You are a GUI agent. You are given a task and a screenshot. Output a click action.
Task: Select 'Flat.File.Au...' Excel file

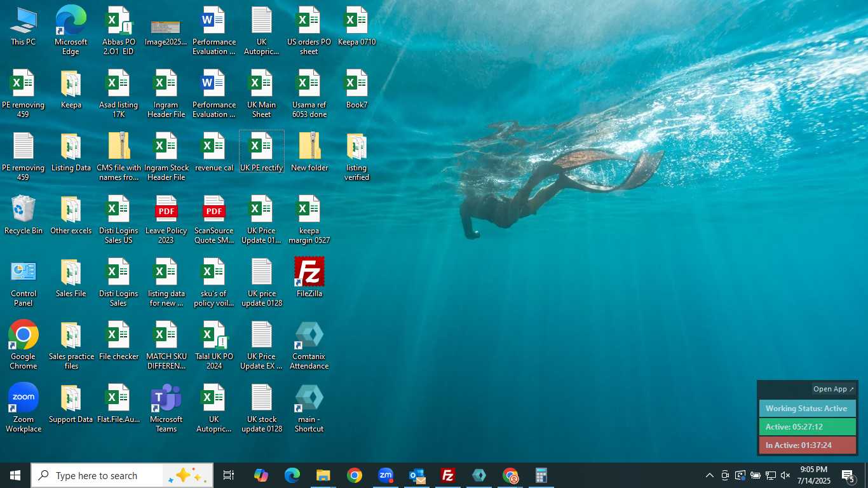coord(119,404)
